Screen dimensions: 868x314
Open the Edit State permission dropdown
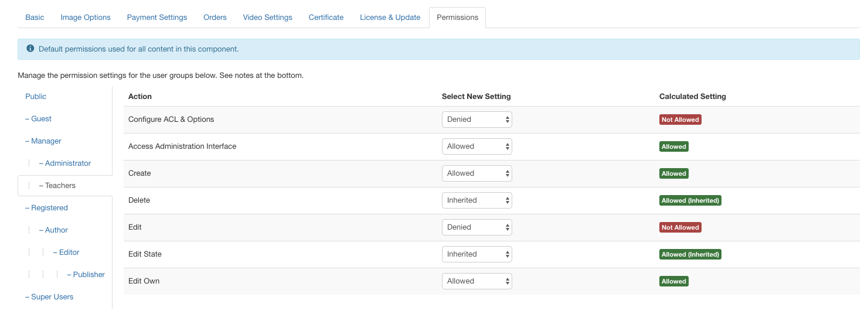(x=476, y=254)
